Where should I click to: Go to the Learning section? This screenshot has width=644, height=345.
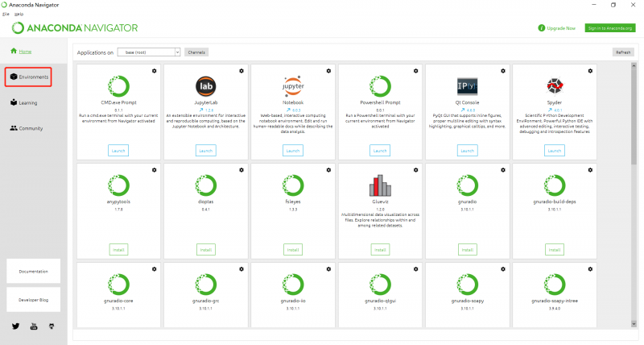[27, 103]
